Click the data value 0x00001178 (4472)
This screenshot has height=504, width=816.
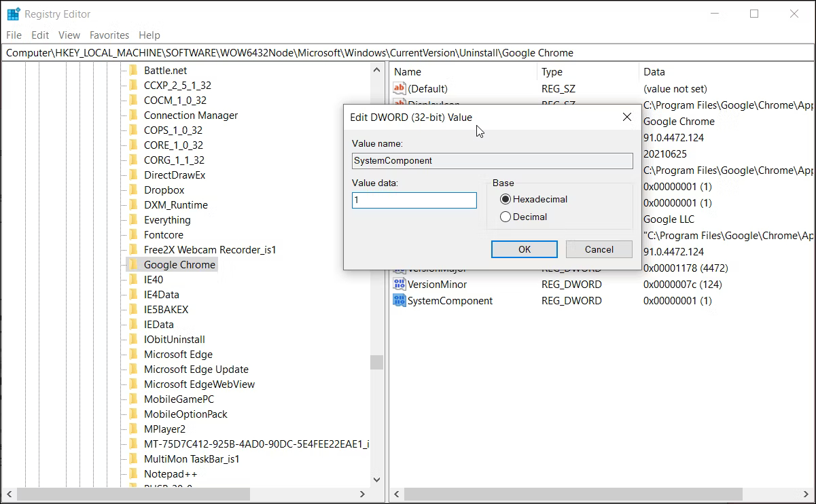(686, 268)
